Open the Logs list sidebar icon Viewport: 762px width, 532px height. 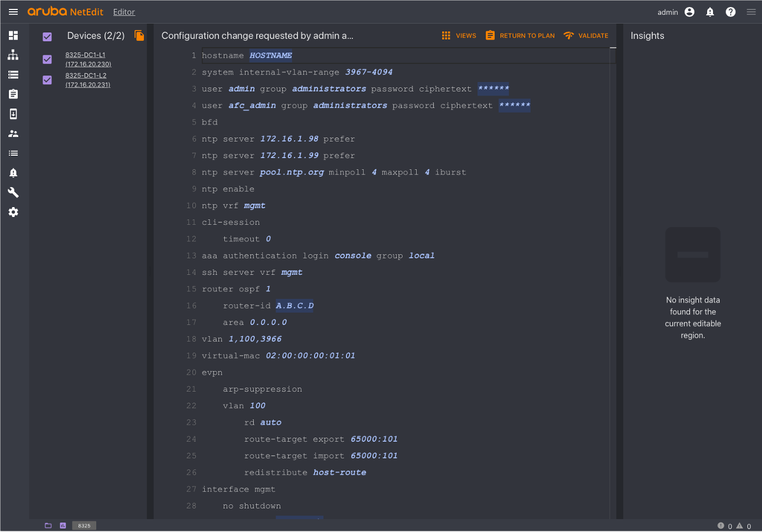(14, 153)
